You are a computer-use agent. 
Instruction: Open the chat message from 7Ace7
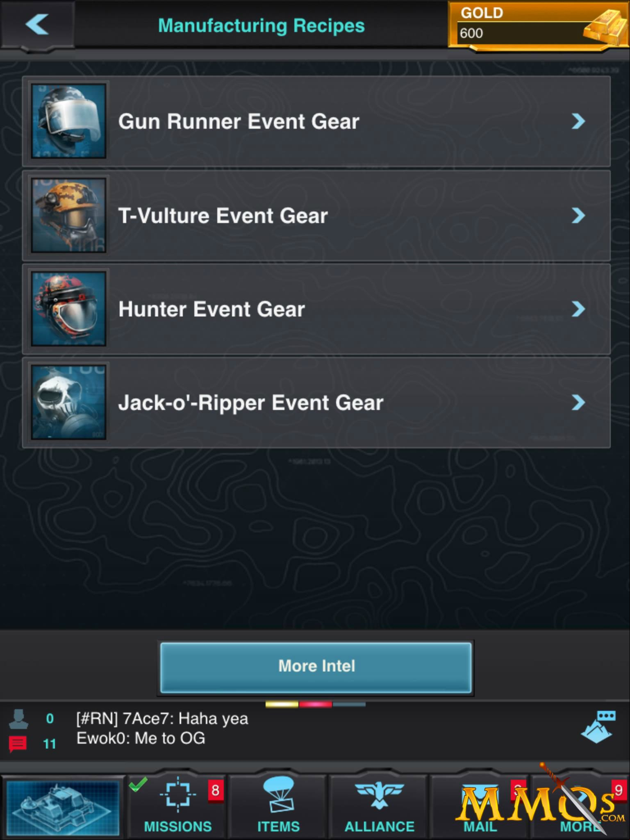click(162, 719)
